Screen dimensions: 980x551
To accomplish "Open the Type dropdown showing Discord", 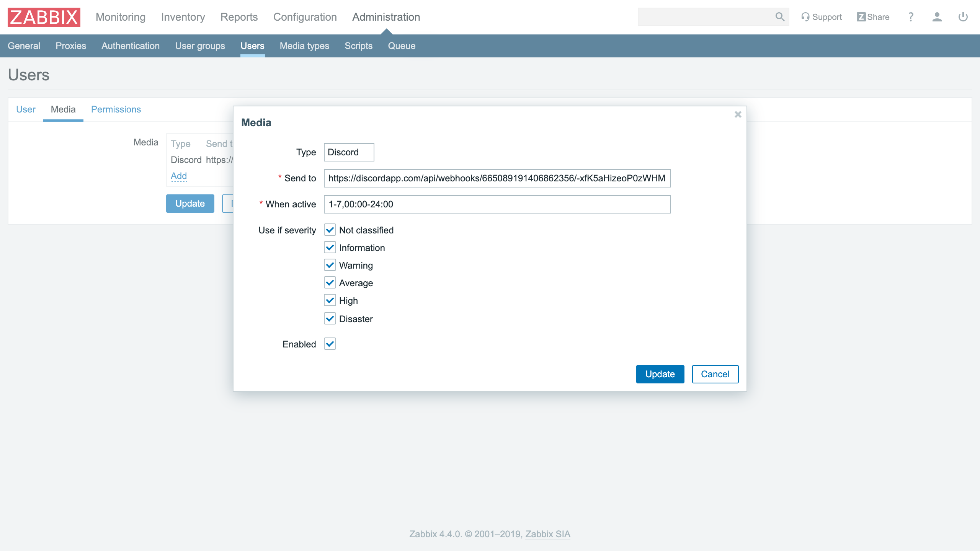I will 349,152.
